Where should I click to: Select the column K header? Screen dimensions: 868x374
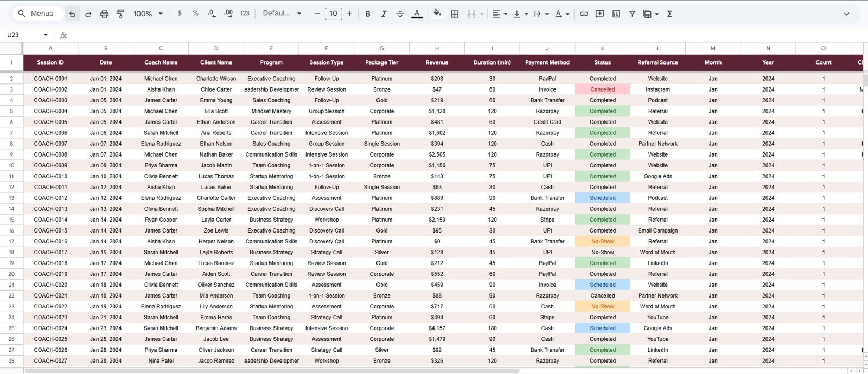(x=603, y=48)
